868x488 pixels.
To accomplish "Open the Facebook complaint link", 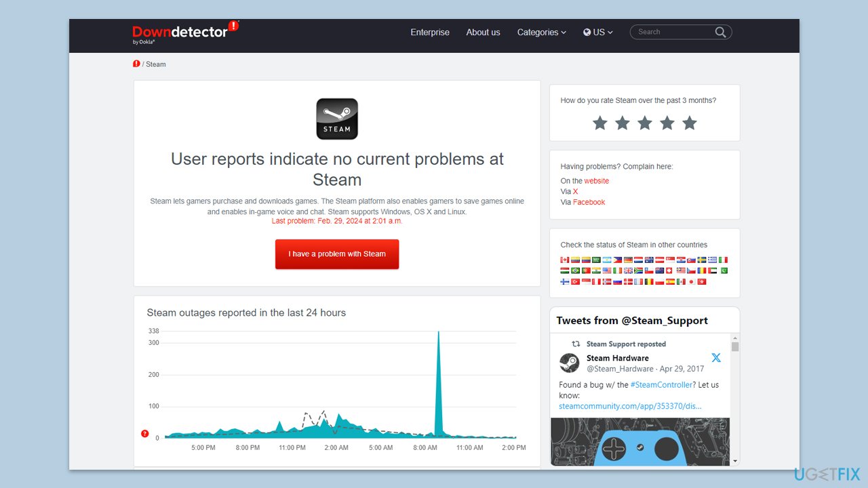I will [x=589, y=202].
